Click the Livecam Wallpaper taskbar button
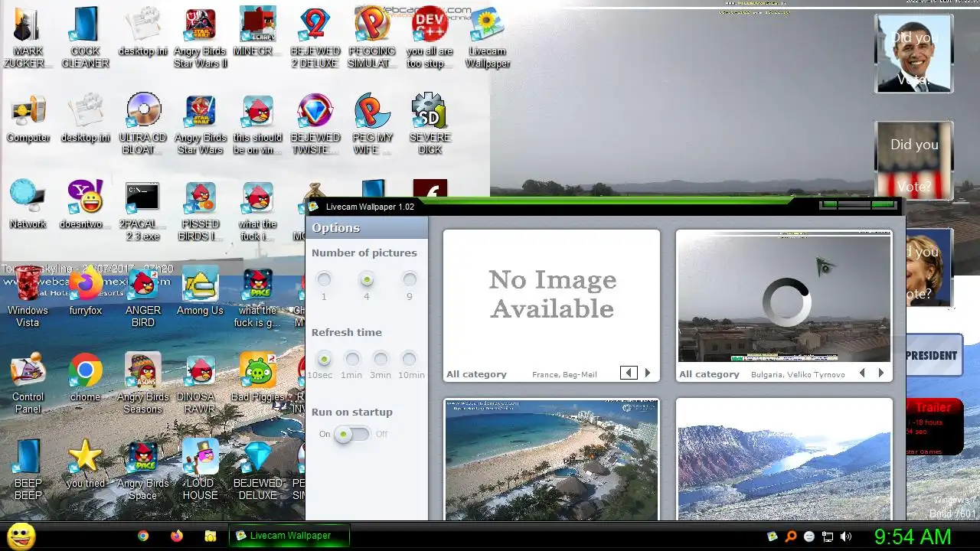The width and height of the screenshot is (980, 551). (x=289, y=536)
